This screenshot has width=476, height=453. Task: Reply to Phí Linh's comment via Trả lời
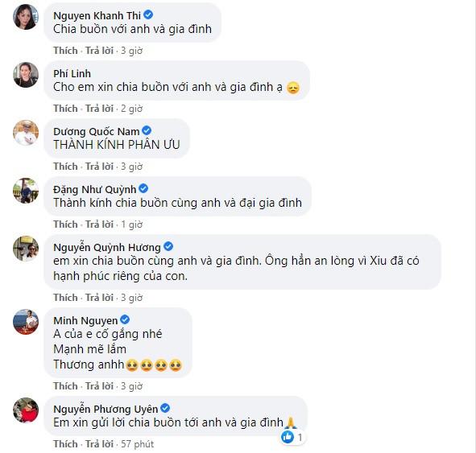pyautogui.click(x=99, y=109)
